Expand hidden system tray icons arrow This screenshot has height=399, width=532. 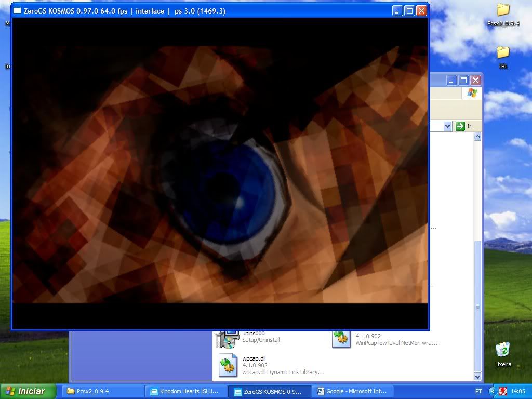click(x=492, y=391)
